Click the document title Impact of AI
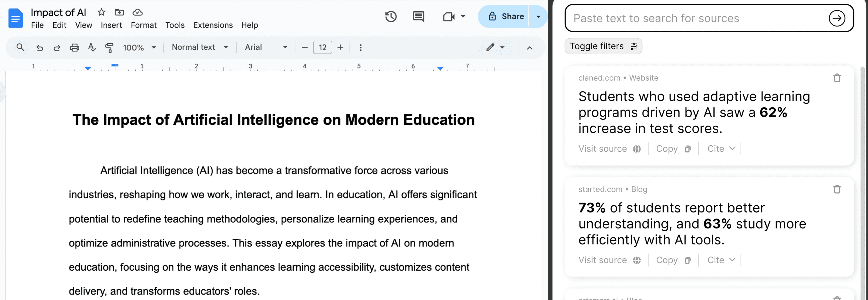The image size is (868, 300). click(x=58, y=12)
